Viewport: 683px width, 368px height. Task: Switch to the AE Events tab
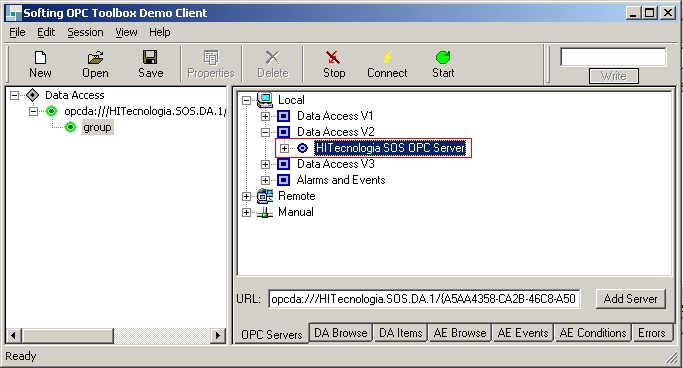523,333
